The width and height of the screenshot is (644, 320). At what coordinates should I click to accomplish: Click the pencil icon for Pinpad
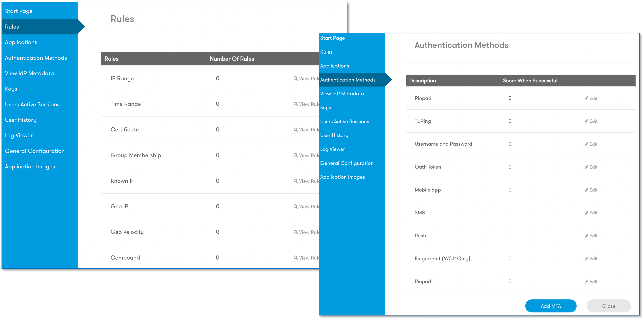586,98
